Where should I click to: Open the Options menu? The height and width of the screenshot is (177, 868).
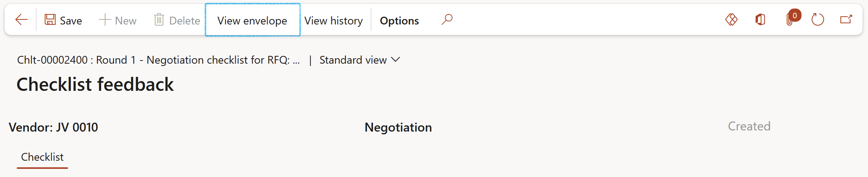(399, 20)
